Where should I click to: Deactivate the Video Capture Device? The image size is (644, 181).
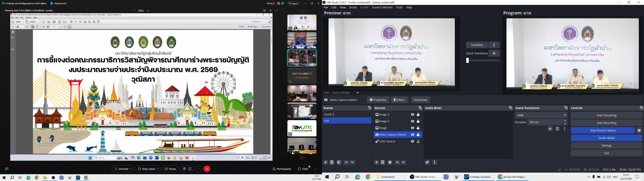[421, 100]
